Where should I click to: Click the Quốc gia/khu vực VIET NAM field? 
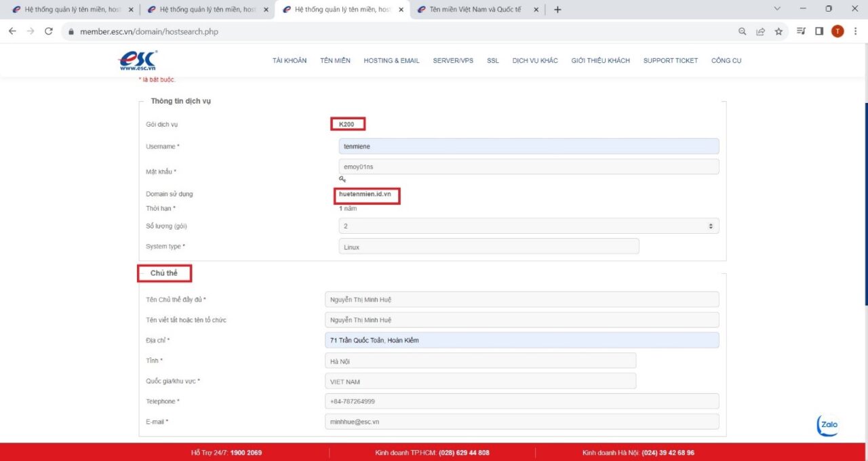(481, 382)
